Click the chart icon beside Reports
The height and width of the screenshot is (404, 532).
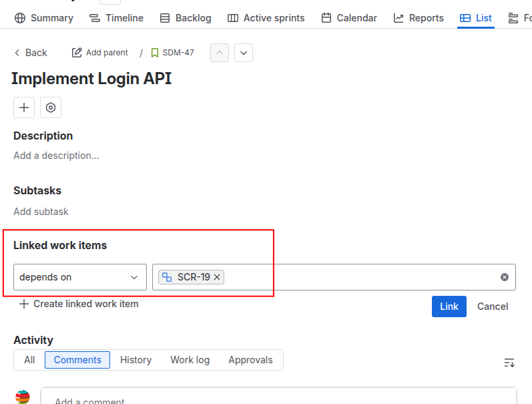tap(398, 18)
